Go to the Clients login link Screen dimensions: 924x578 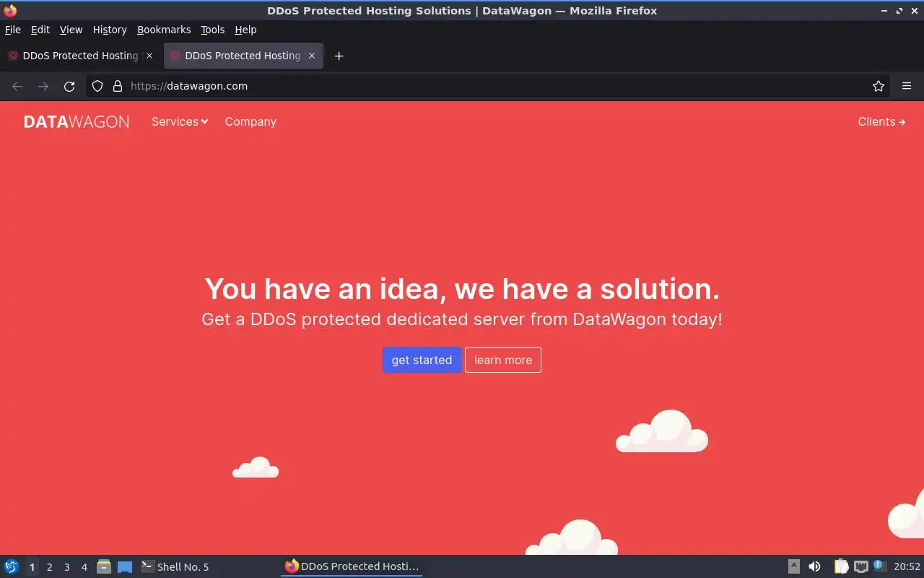point(881,121)
